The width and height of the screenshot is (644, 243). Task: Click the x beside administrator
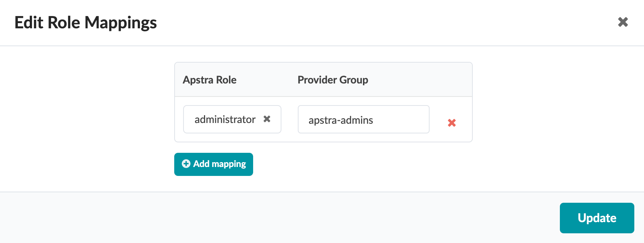pyautogui.click(x=267, y=119)
